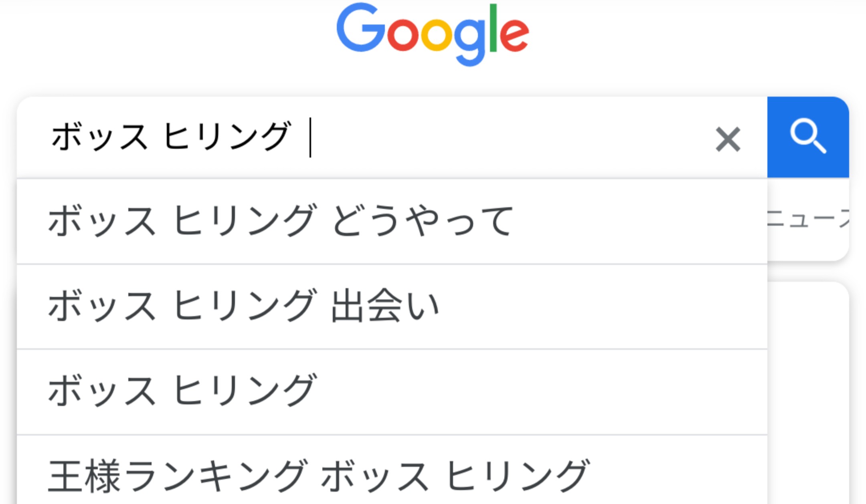Image resolution: width=866 pixels, height=504 pixels.
Task: Select suggestion ボッス ヒリング どうやって
Action: pos(281,221)
